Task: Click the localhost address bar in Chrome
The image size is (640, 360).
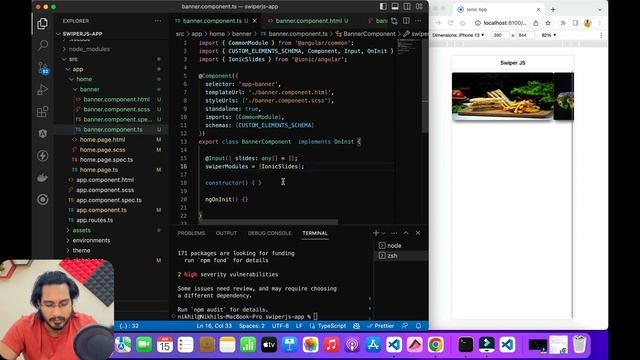Action: 506,23
